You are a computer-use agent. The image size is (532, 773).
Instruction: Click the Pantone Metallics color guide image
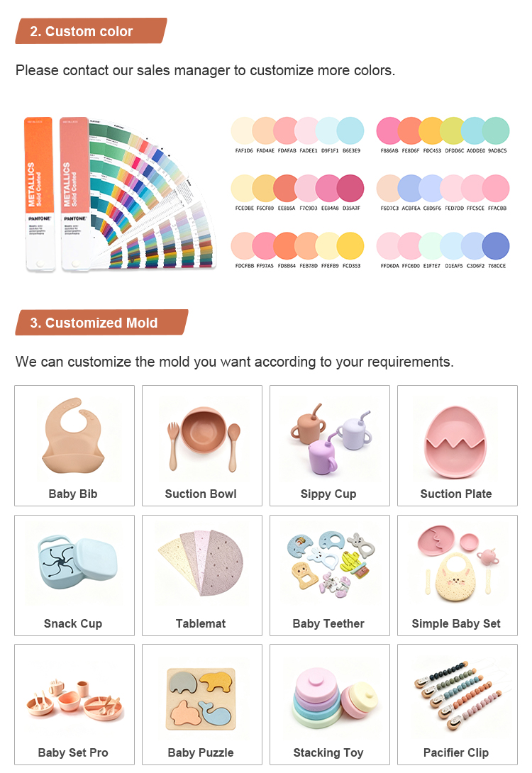(117, 191)
